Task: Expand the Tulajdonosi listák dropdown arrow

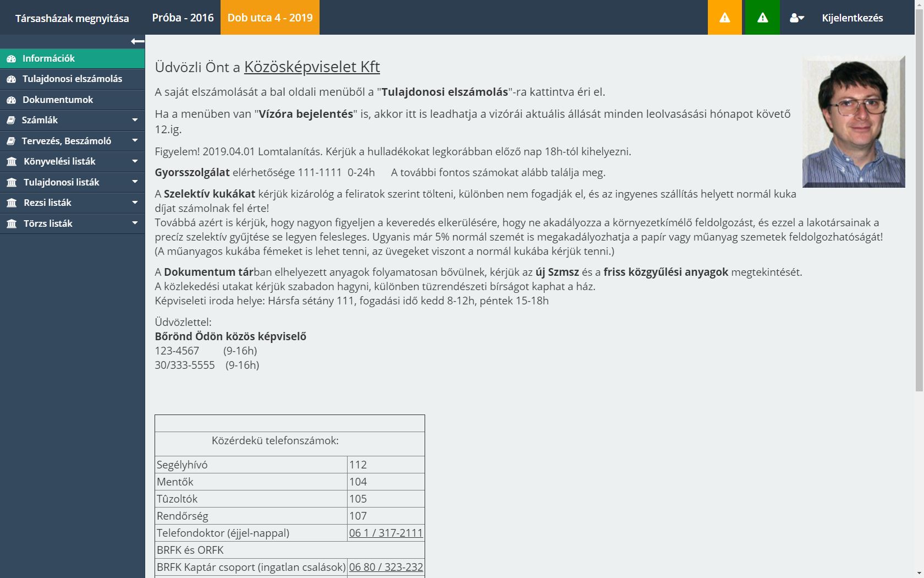Action: click(x=135, y=182)
